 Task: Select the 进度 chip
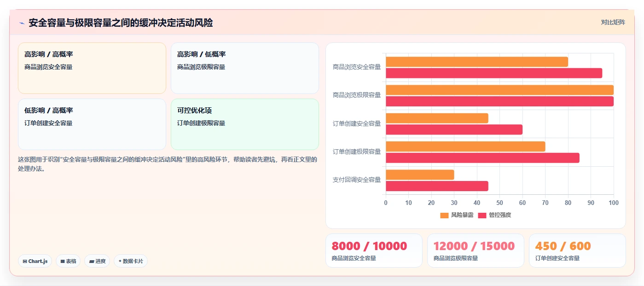click(x=97, y=261)
